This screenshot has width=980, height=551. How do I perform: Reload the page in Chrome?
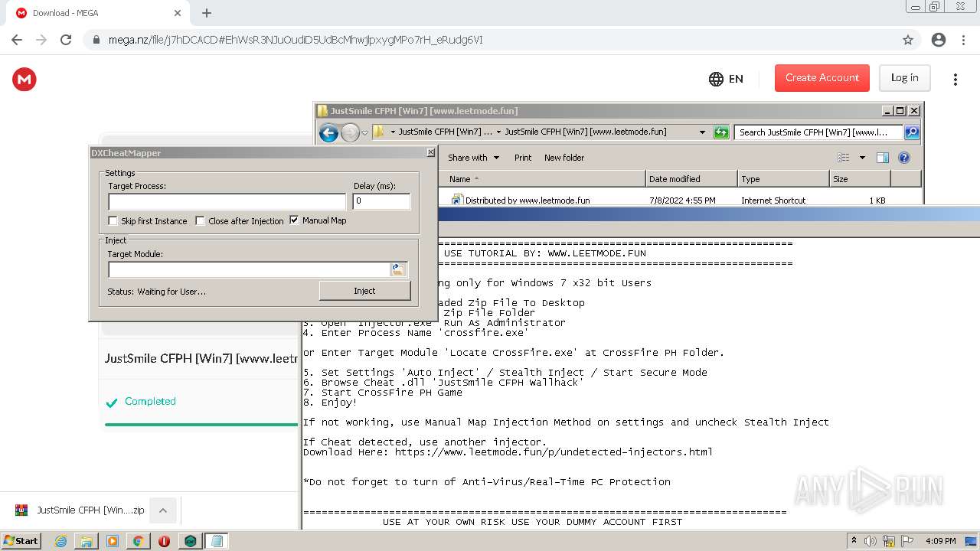66,40
